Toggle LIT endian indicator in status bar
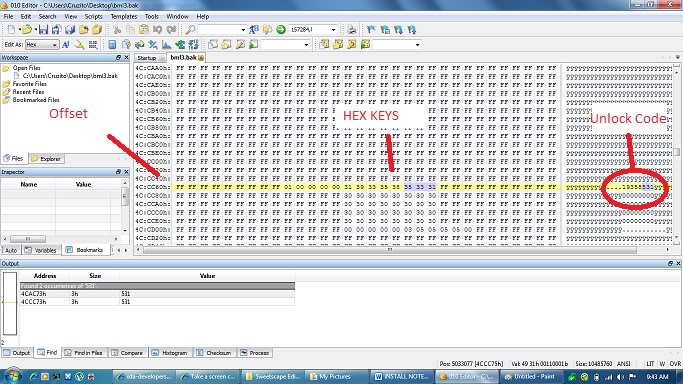The width and height of the screenshot is (683, 384). 650,364
